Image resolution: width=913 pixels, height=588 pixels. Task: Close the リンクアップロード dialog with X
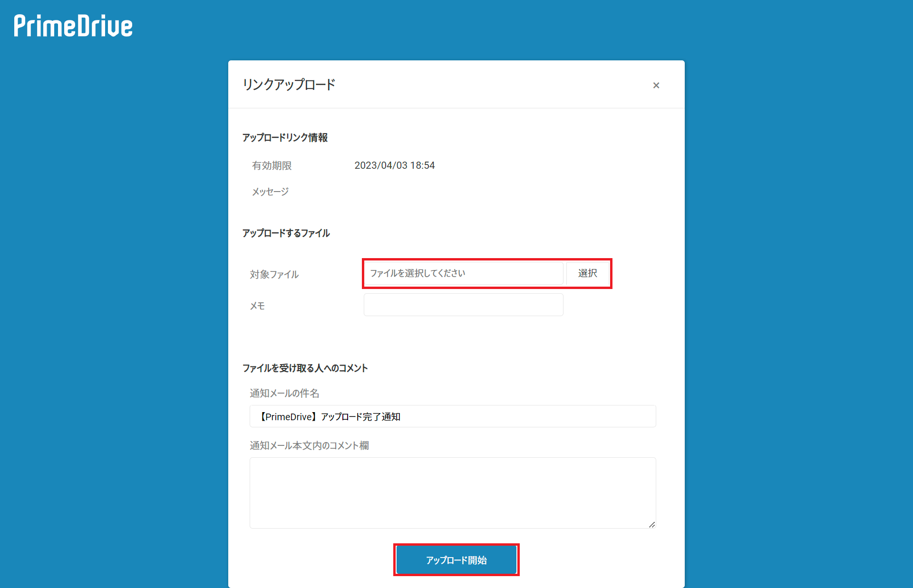[x=656, y=86]
